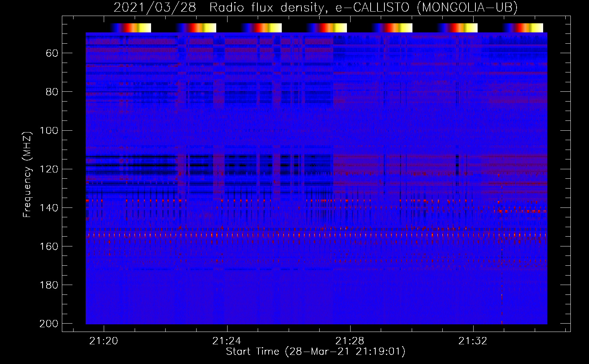Click the 21:20 time tick label
This screenshot has width=589, height=364.
click(104, 341)
